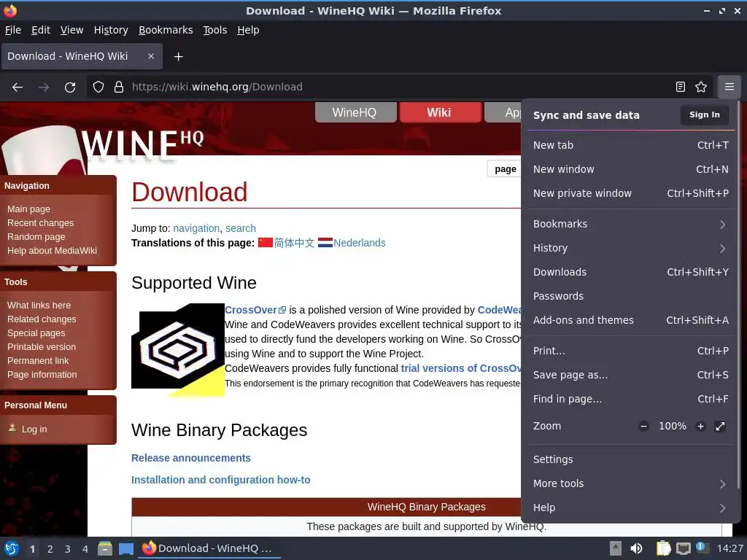Image resolution: width=747 pixels, height=560 pixels.
Task: Close the Download - WineHQ Wiki tab
Action: (x=150, y=56)
